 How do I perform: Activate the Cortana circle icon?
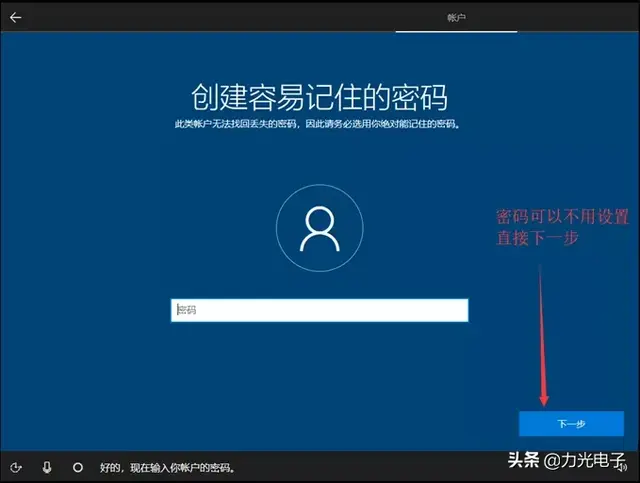(x=78, y=467)
